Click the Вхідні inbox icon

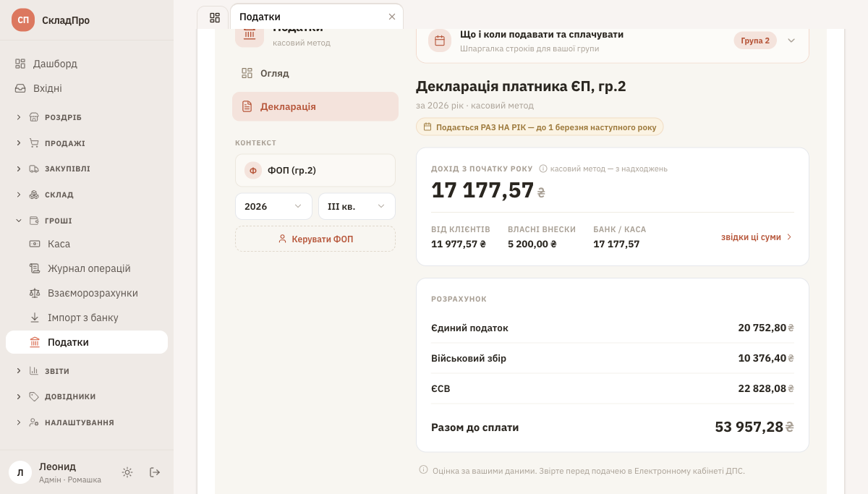[20, 88]
